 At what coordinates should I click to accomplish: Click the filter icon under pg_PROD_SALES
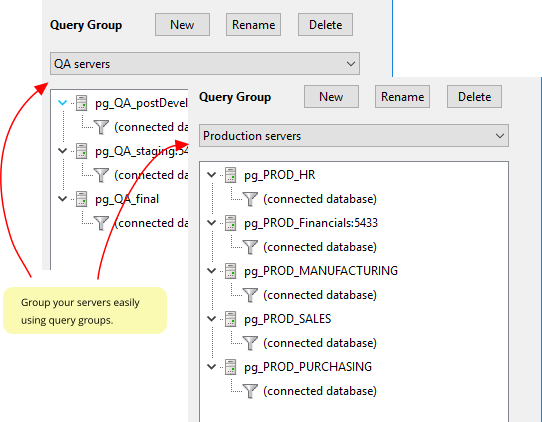point(250,343)
